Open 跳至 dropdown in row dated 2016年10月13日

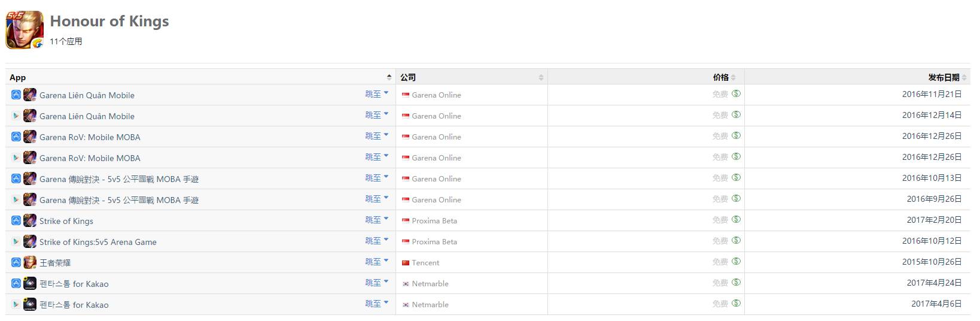[377, 178]
